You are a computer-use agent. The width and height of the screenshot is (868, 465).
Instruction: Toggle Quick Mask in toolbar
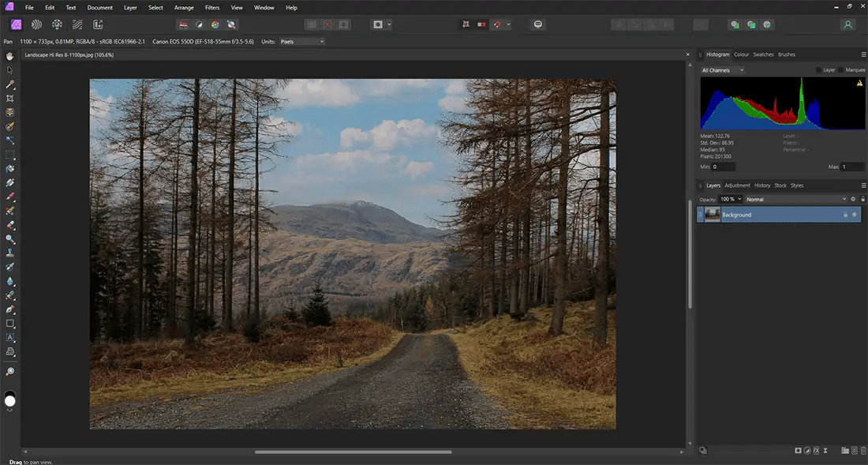click(x=378, y=24)
